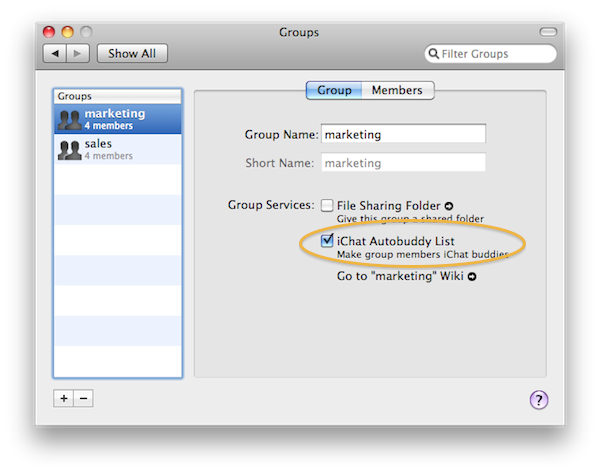
Task: Switch to the Members tab
Action: [397, 90]
